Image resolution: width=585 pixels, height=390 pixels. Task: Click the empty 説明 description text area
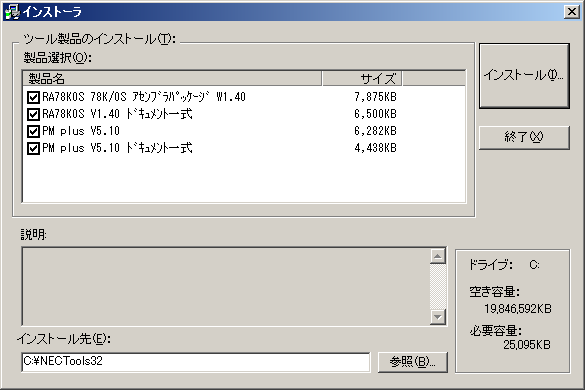coord(226,287)
